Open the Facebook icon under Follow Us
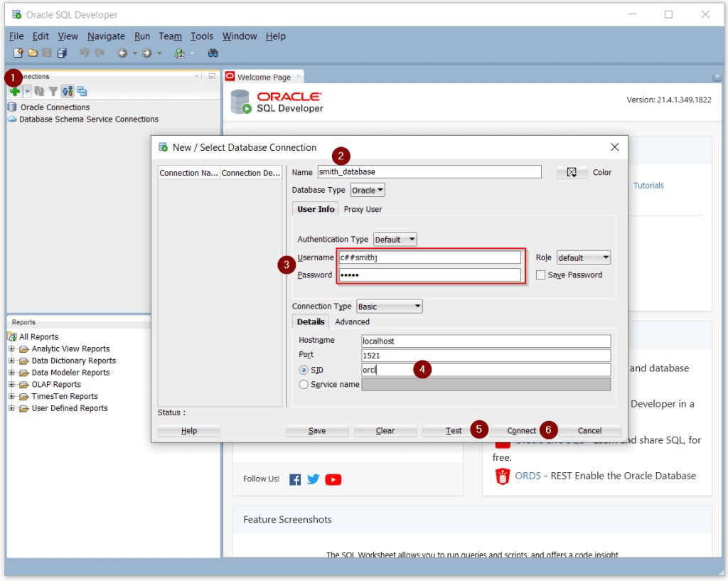 (x=295, y=479)
